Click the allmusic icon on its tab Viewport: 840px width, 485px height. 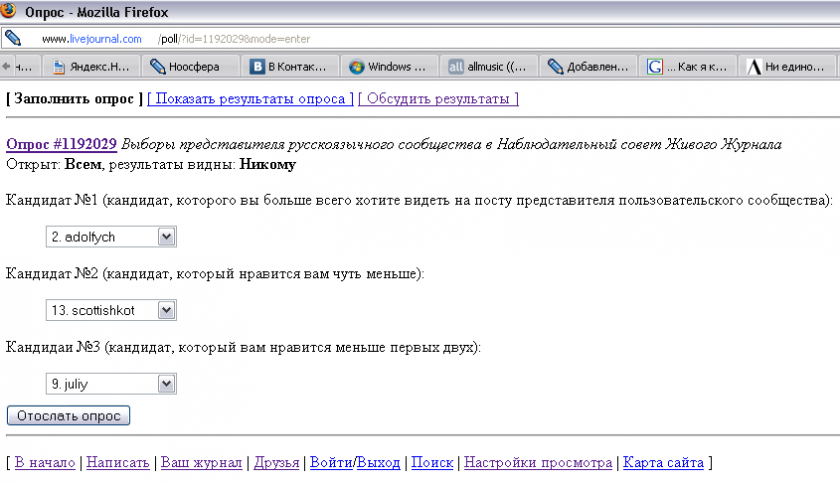(455, 66)
